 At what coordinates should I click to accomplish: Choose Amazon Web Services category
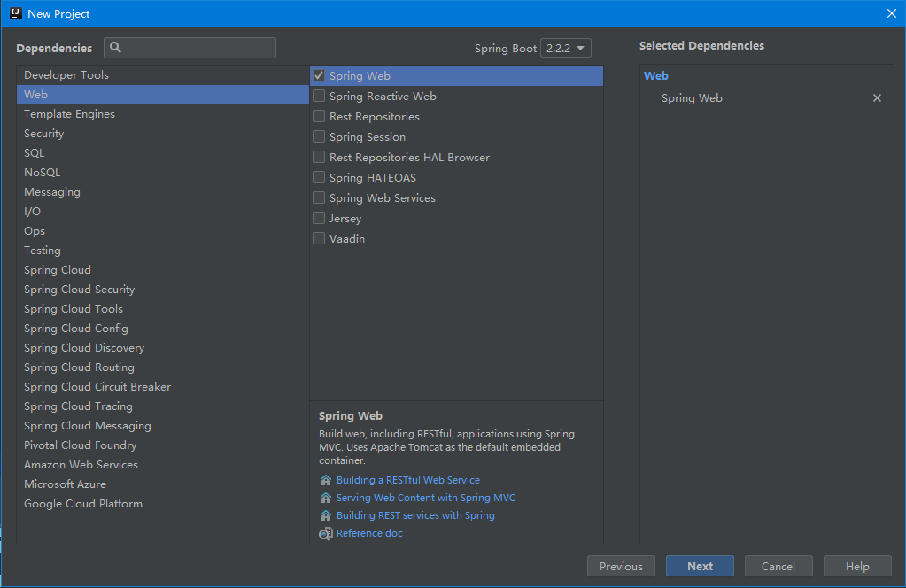163,465
